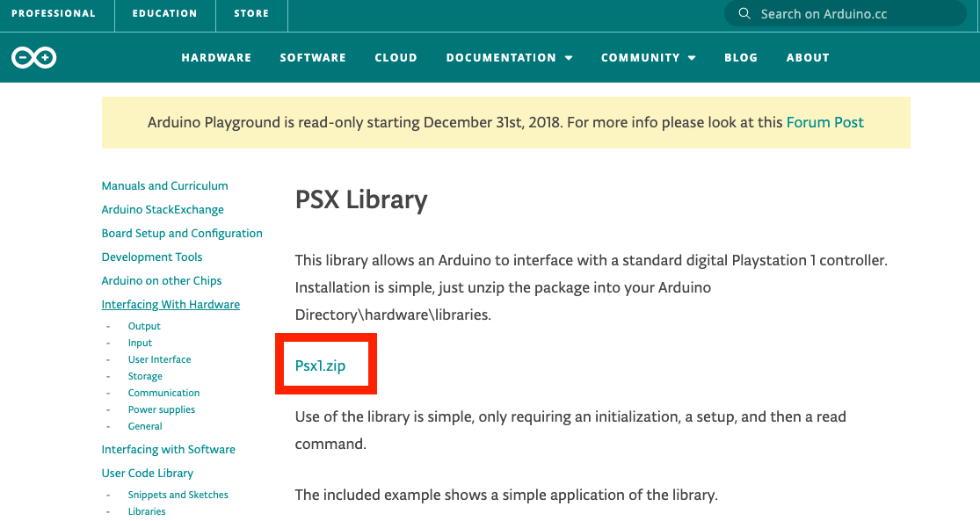Open the Input sub-item
The height and width of the screenshot is (521, 980).
point(140,343)
